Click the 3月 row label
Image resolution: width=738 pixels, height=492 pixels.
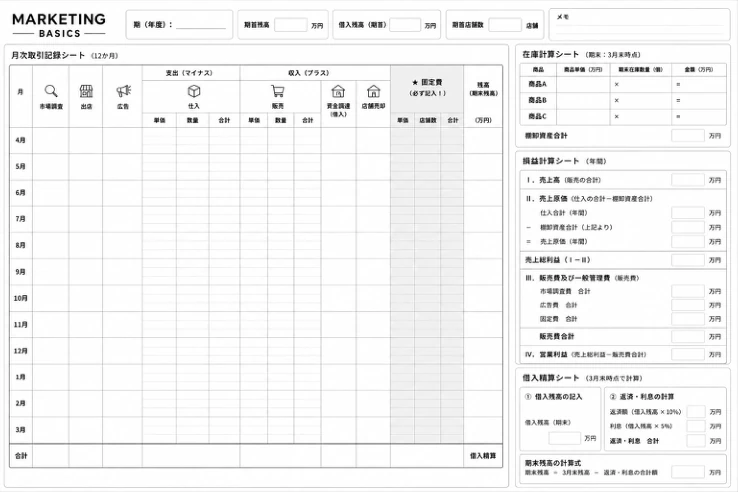(20, 430)
